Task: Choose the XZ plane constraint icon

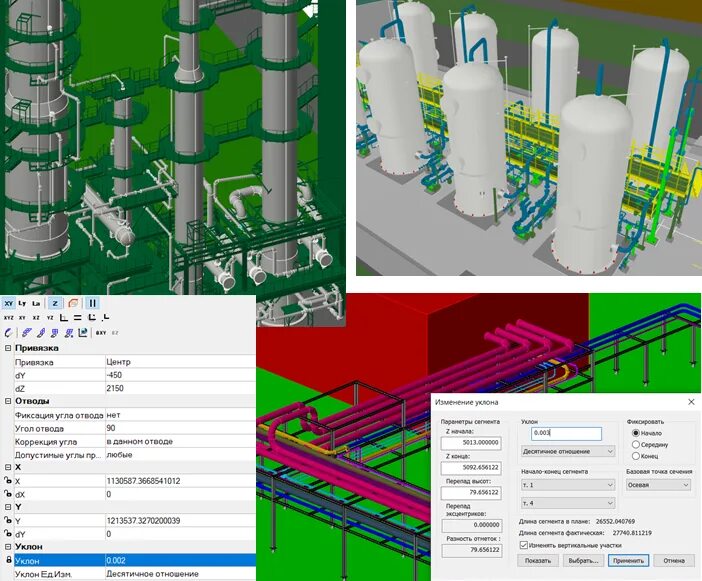Action: tap(36, 318)
